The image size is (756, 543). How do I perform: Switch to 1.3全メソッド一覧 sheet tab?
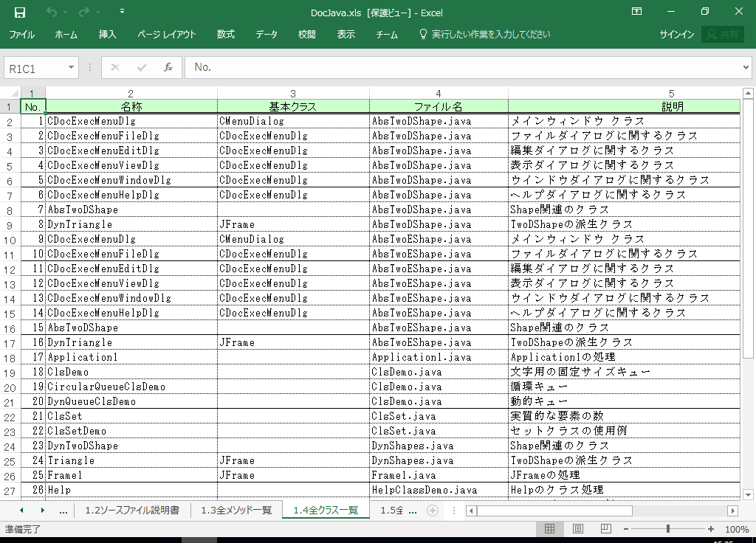tap(236, 511)
